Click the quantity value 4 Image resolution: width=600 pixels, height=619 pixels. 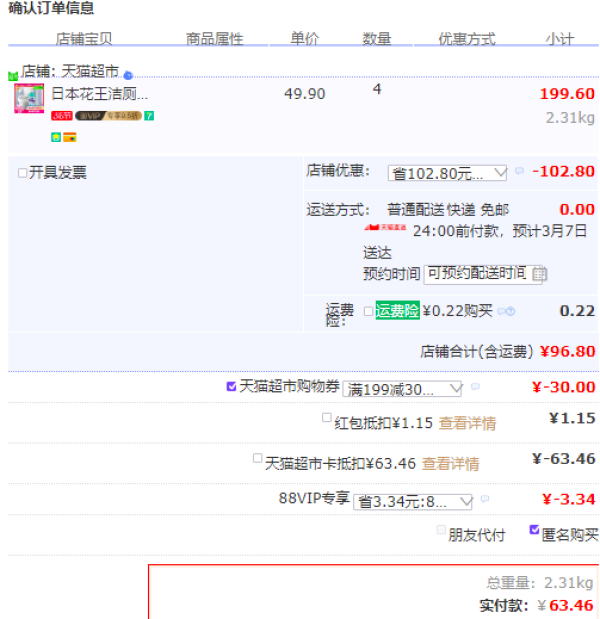[377, 89]
